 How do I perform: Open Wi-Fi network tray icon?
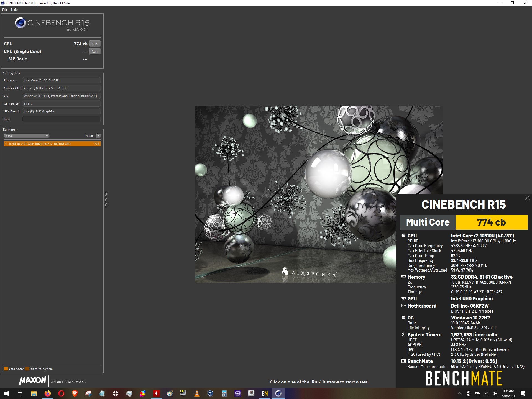tap(487, 393)
